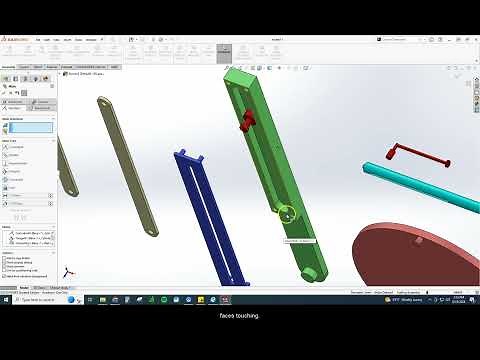Select the right mate alignment toggle button

[x=24, y=218]
